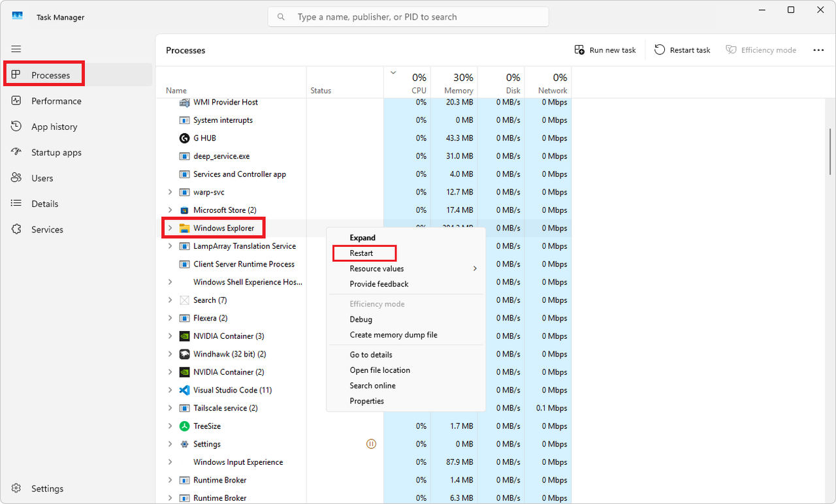Click the System interrupts icon
This screenshot has width=836, height=504.
[184, 120]
